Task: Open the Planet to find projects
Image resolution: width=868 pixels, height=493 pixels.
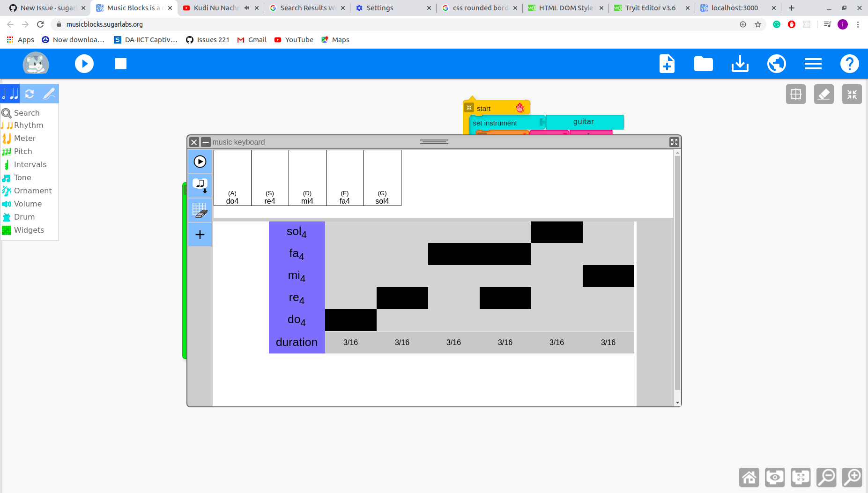Action: [776, 64]
